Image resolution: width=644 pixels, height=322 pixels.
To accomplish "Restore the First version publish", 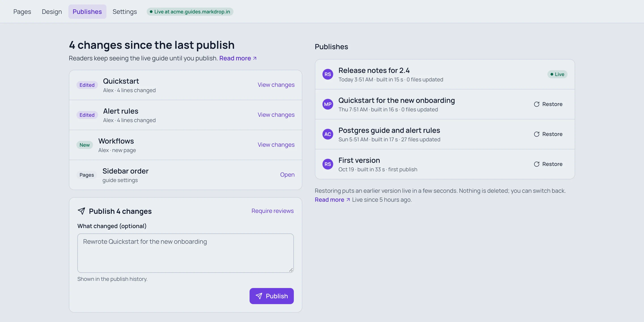I will click(x=548, y=164).
